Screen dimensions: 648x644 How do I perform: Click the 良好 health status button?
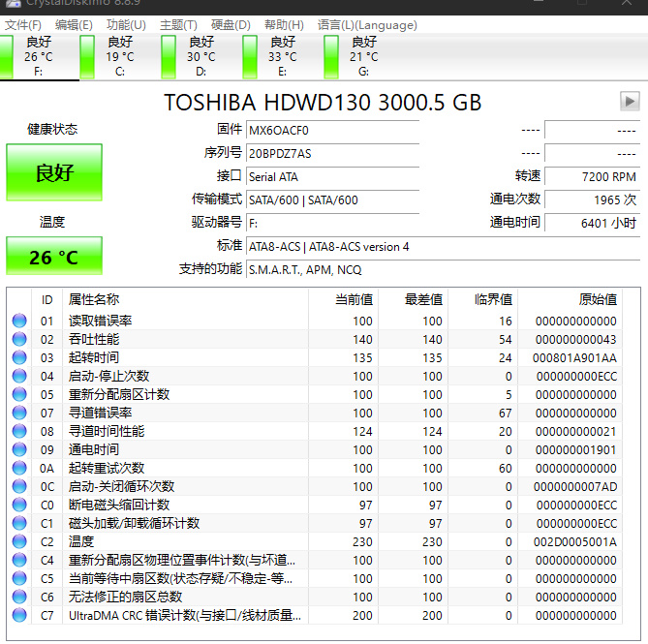coord(54,172)
